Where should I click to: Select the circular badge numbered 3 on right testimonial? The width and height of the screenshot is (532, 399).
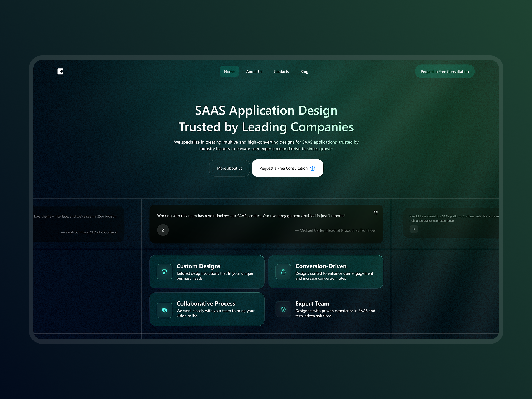(x=414, y=229)
